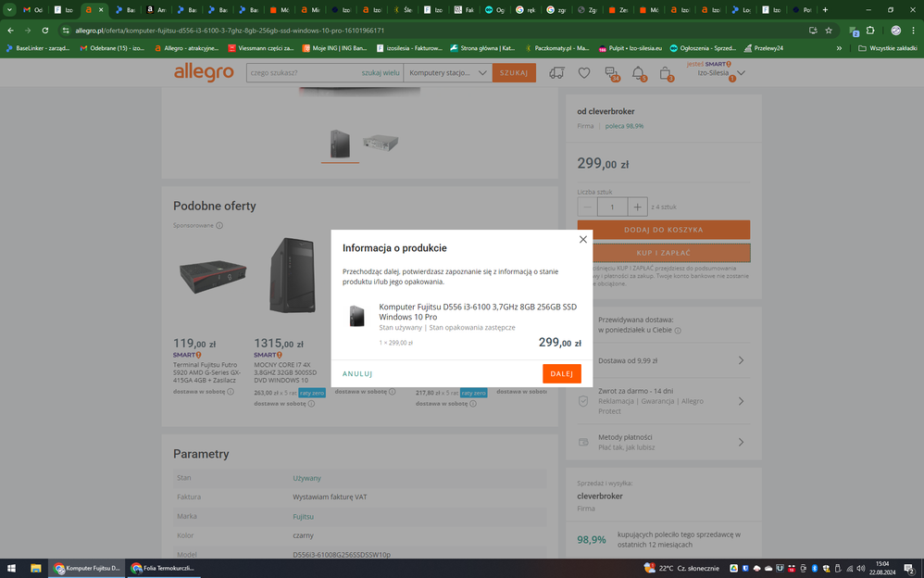
Task: Open the weather widget showing 22°C
Action: click(681, 568)
